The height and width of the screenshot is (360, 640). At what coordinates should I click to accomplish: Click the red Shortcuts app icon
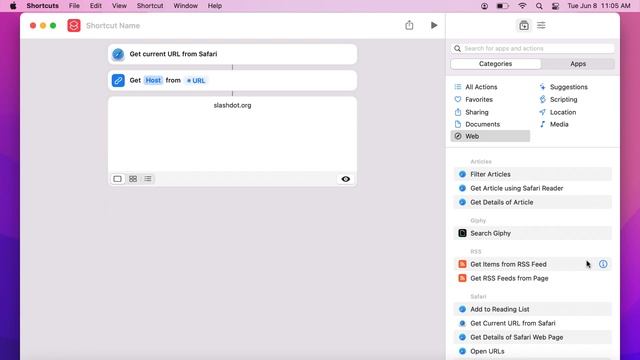(x=74, y=25)
